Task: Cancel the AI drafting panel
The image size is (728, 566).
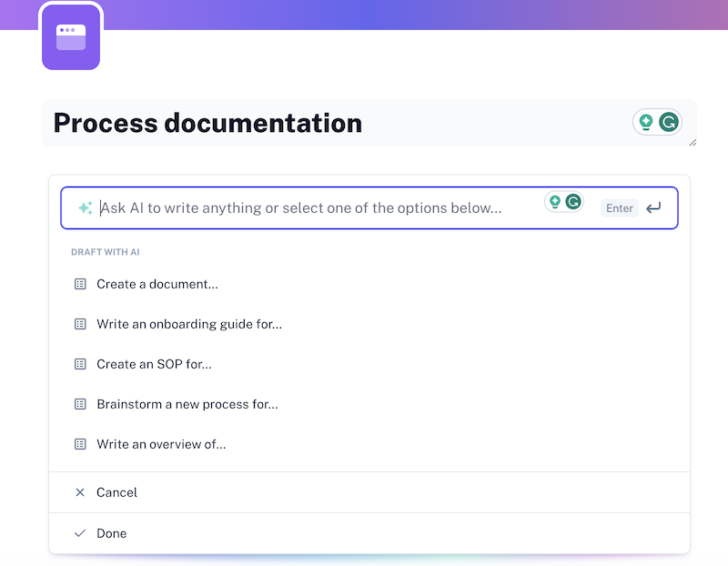Action: [x=369, y=492]
